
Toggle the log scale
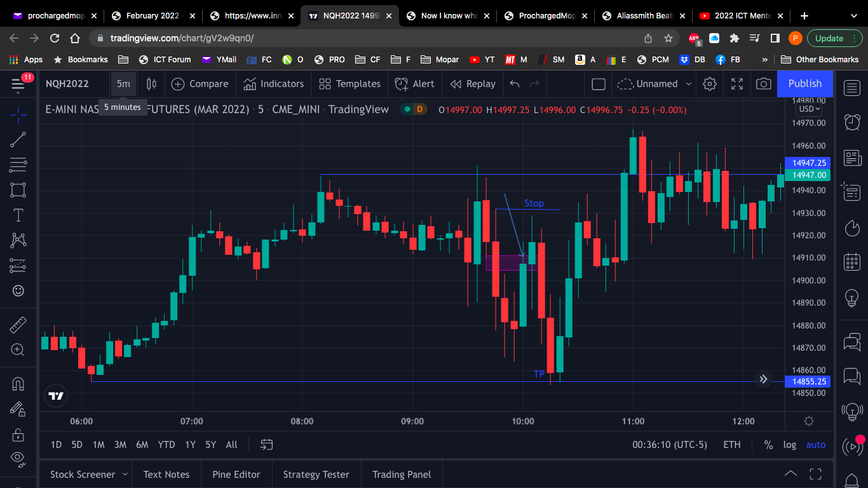[790, 445]
